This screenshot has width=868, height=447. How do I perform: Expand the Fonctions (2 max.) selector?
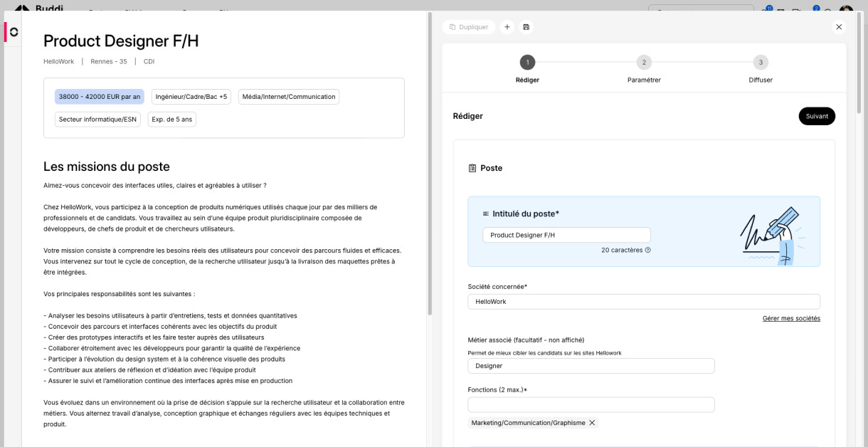(x=591, y=405)
